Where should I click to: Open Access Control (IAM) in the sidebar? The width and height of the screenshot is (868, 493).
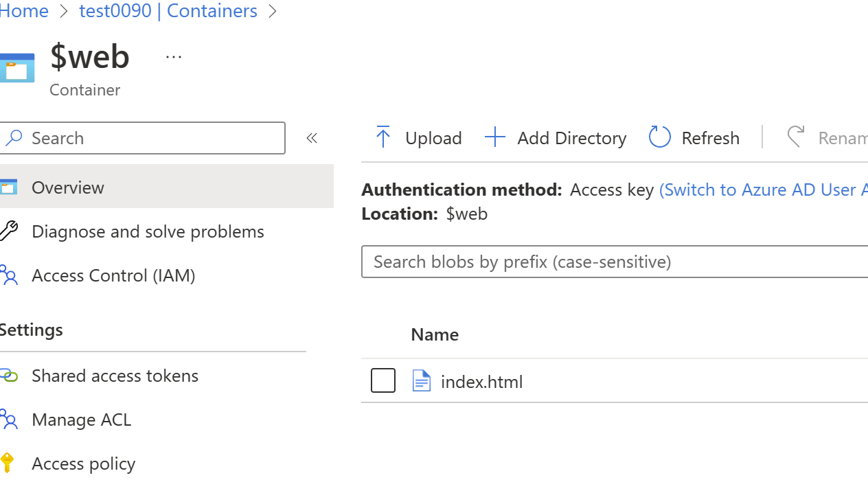tap(113, 275)
